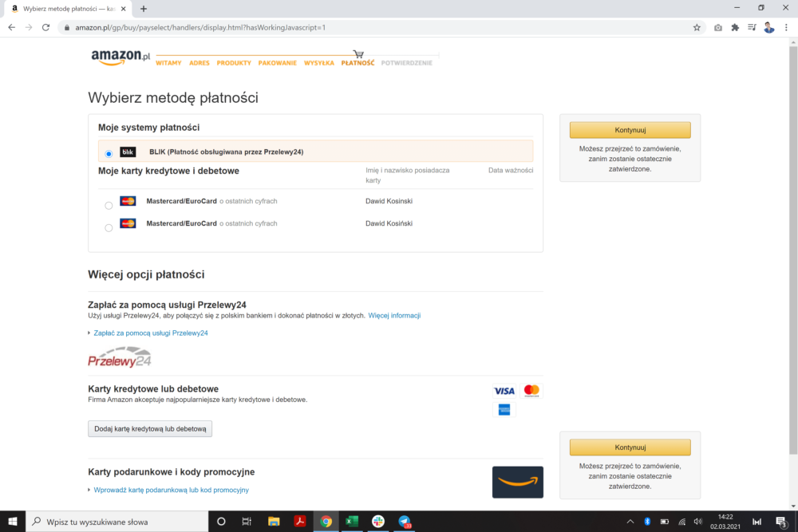Screen dimensions: 798x532
Task: Go to the WYSYŁKA checkout step
Action: click(x=319, y=63)
